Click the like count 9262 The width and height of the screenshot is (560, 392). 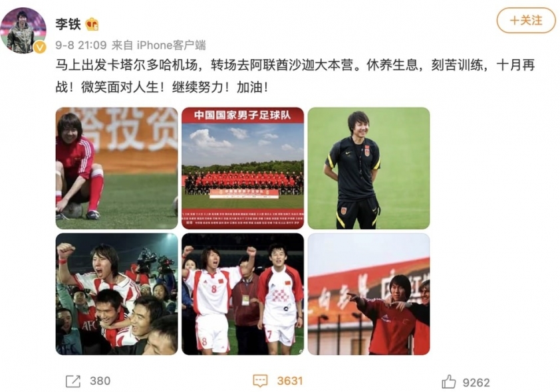coord(476,383)
